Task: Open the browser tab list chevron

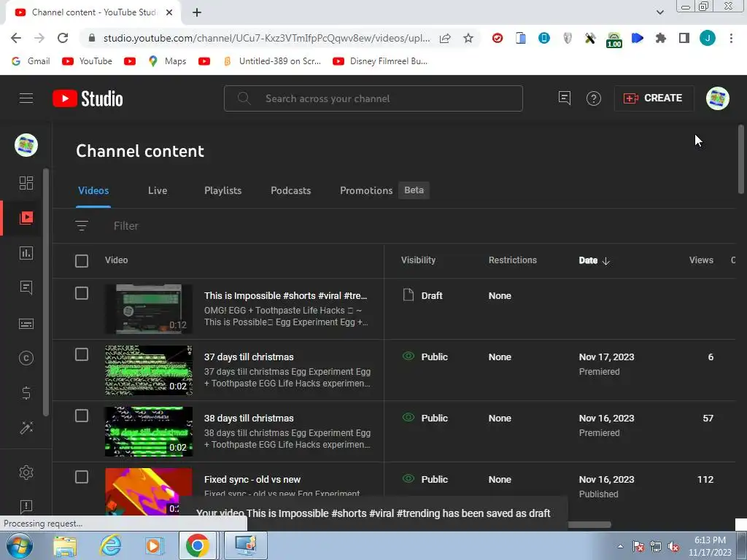Action: pos(659,12)
